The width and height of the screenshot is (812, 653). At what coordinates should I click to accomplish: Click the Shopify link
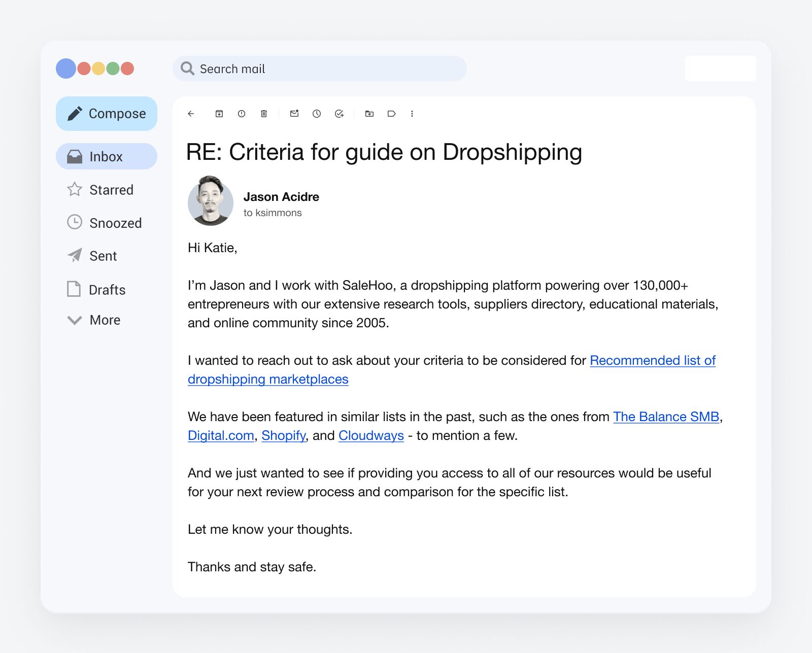[x=283, y=435]
